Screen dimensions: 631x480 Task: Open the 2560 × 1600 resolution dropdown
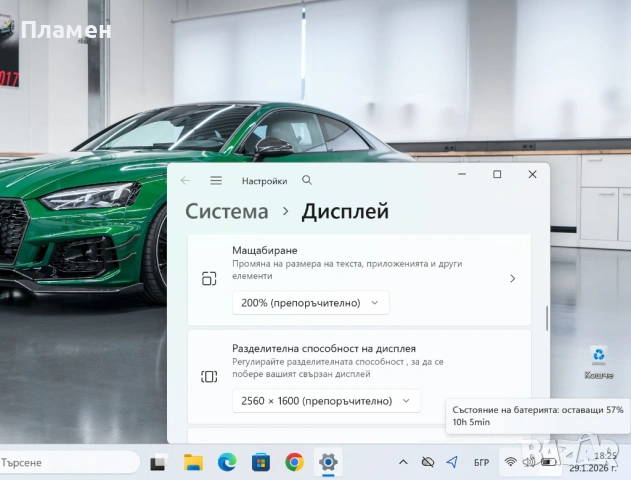point(326,401)
